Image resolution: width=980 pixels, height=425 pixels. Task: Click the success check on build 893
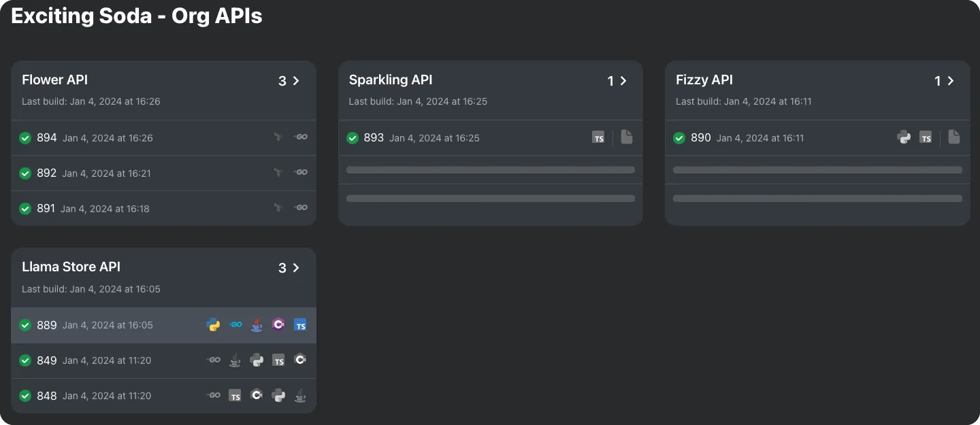[353, 137]
